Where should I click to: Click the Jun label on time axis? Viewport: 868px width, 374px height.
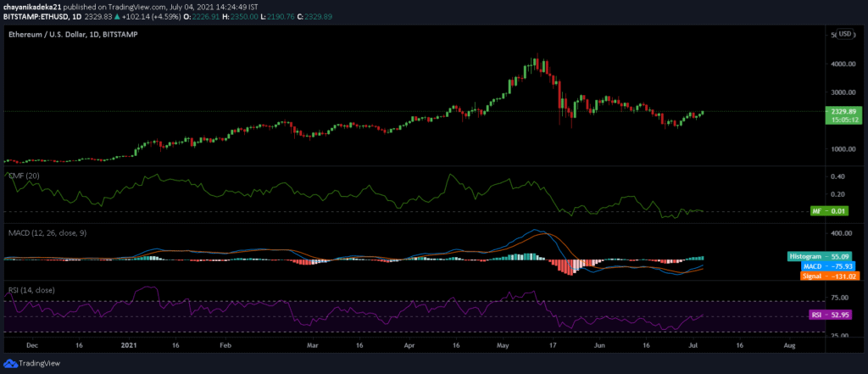[x=598, y=345]
